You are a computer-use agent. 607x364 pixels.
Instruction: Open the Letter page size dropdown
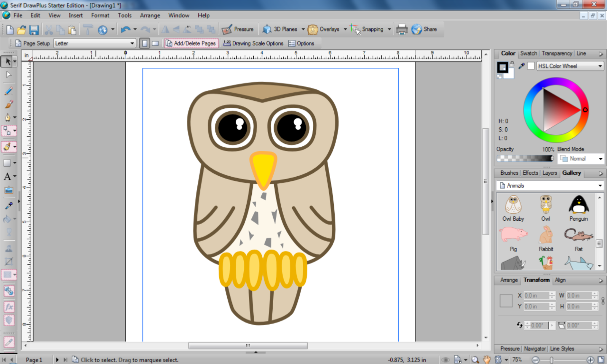(x=132, y=43)
